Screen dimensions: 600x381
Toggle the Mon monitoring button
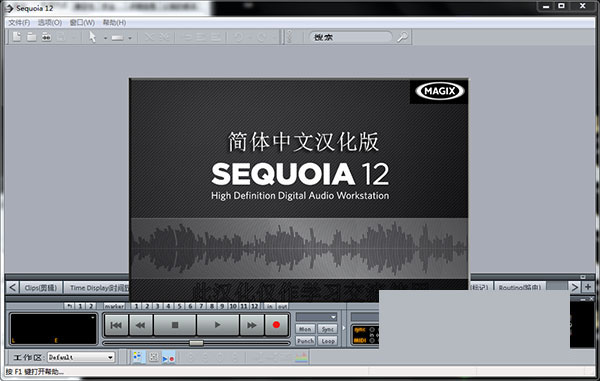pos(305,329)
